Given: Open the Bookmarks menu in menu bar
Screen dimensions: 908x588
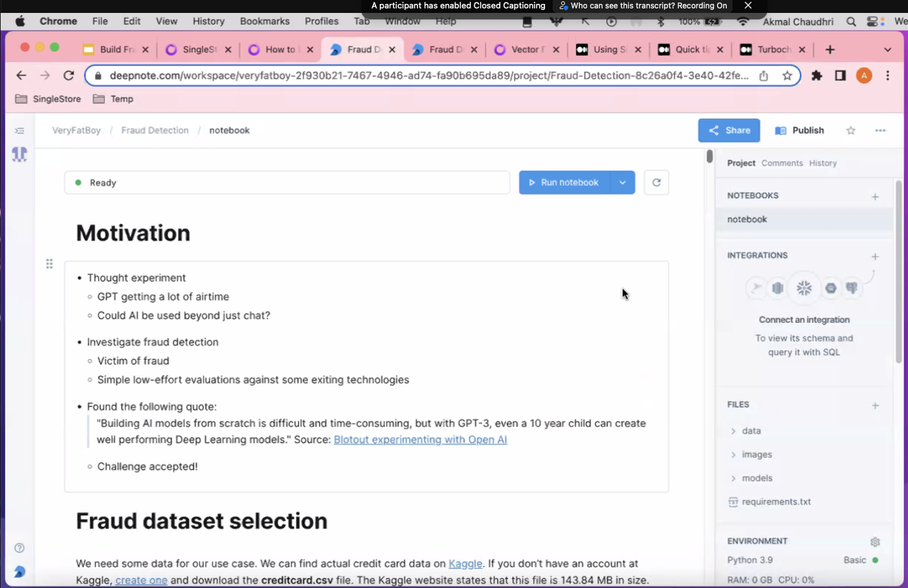Looking at the screenshot, I should click(264, 21).
